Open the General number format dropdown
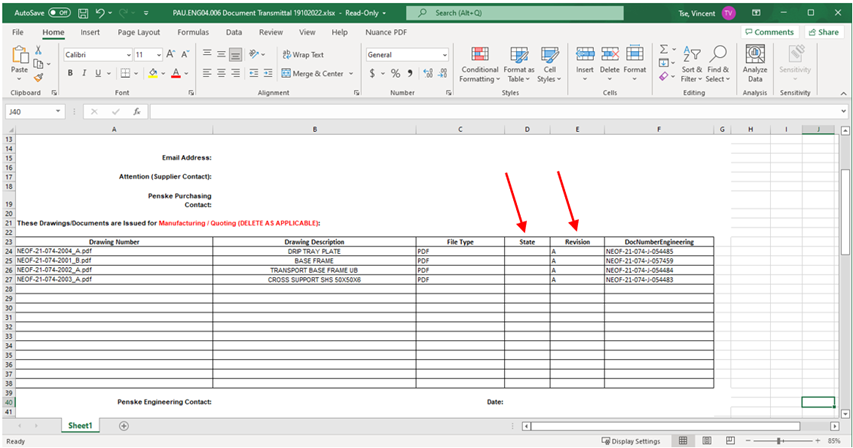Image resolution: width=853 pixels, height=448 pixels. click(444, 55)
